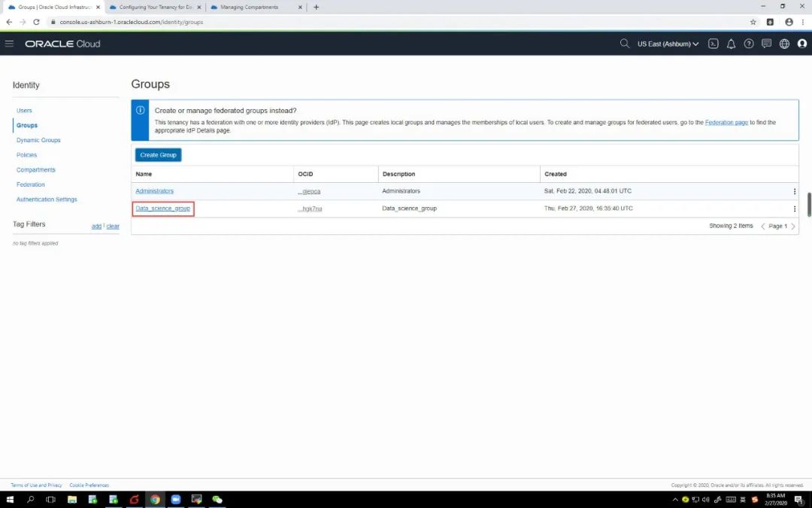Close the Configuring Your Tenancy tab
This screenshot has width=812, height=508.
click(x=198, y=8)
